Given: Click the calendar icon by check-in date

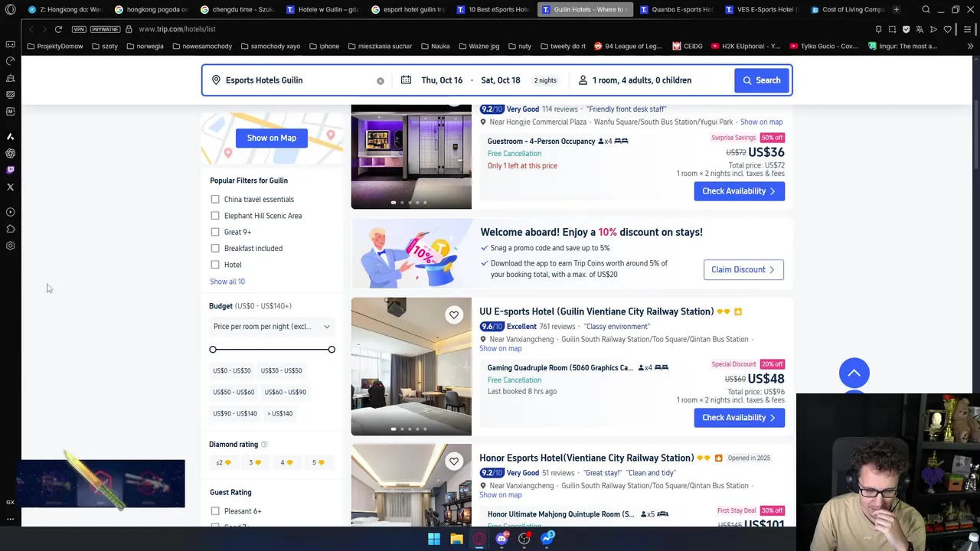Looking at the screenshot, I should (406, 80).
